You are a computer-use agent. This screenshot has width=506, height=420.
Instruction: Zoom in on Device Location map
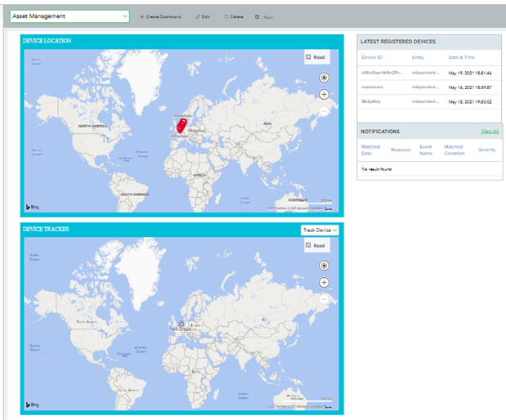click(325, 95)
